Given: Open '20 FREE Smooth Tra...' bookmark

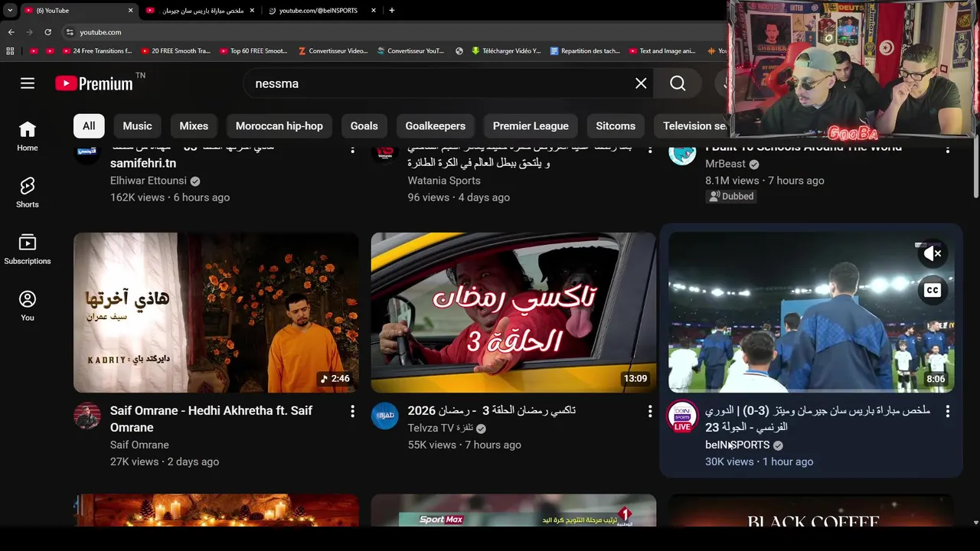Looking at the screenshot, I should (x=175, y=51).
